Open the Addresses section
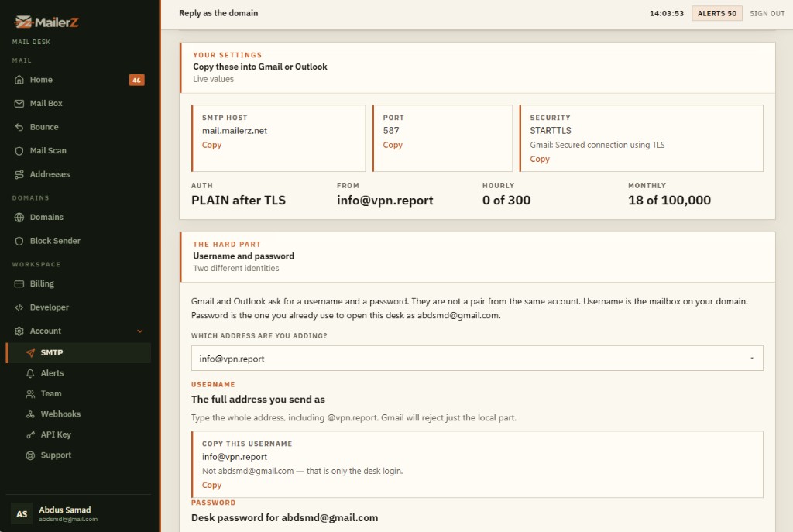This screenshot has width=793, height=532. 78,174
